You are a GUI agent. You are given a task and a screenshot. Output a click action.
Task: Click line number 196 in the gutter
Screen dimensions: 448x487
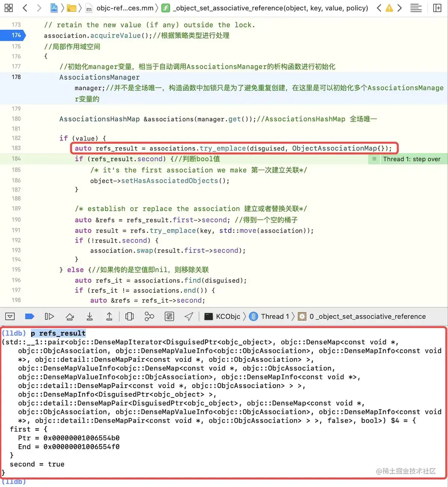pos(16,280)
